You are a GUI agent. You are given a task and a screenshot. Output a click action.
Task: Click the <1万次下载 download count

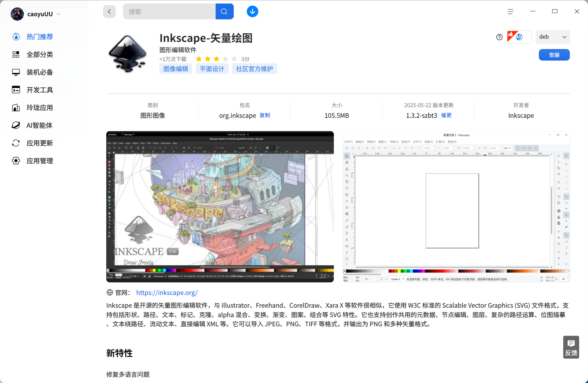point(173,59)
